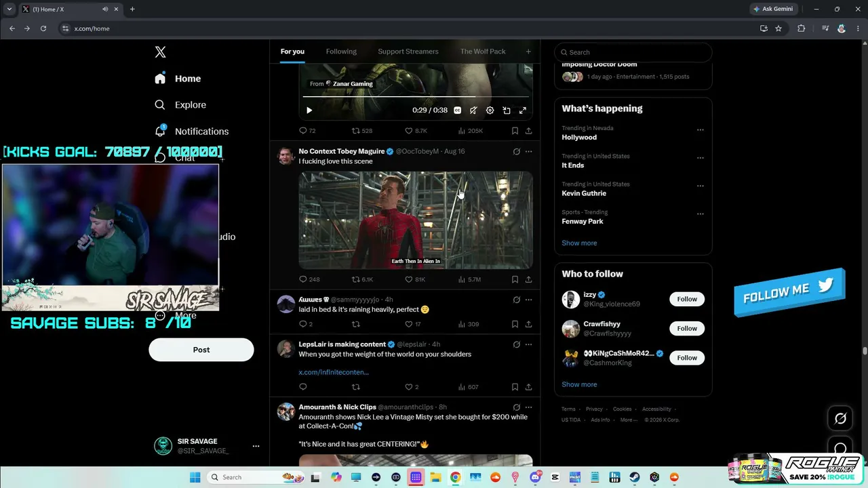Switch to the For you tab

pos(292,52)
